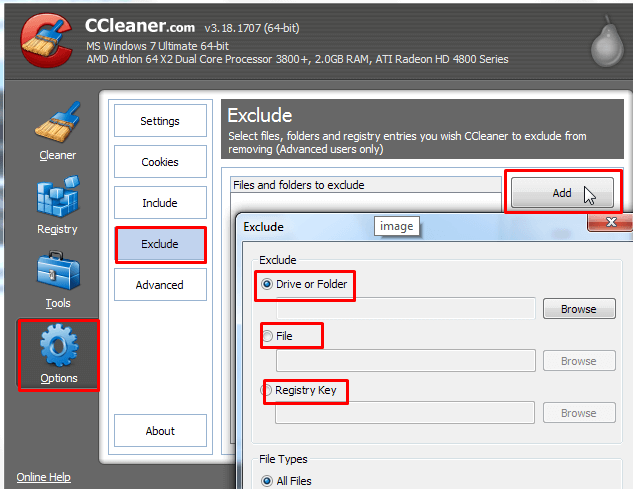Click Browse for Drive or Folder
This screenshot has height=489, width=633.
pyautogui.click(x=579, y=309)
